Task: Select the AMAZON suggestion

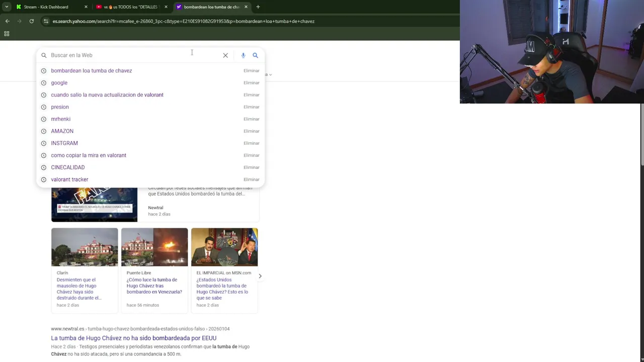Action: (x=62, y=131)
